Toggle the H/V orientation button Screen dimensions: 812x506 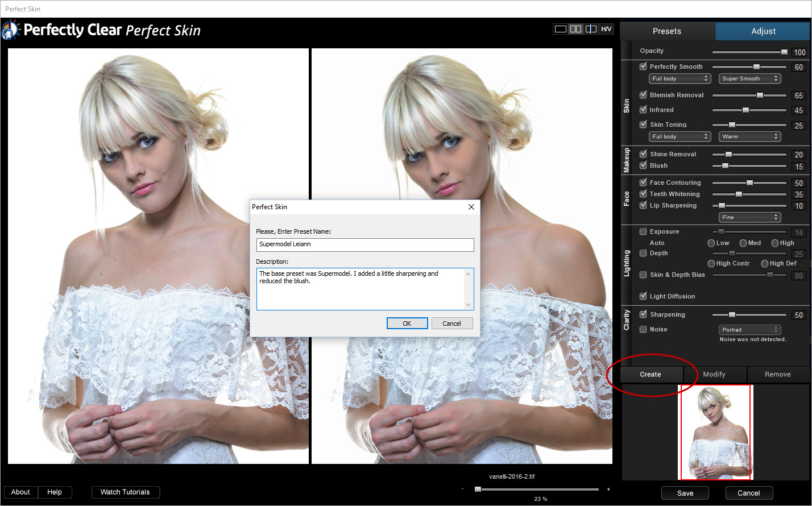pos(606,29)
